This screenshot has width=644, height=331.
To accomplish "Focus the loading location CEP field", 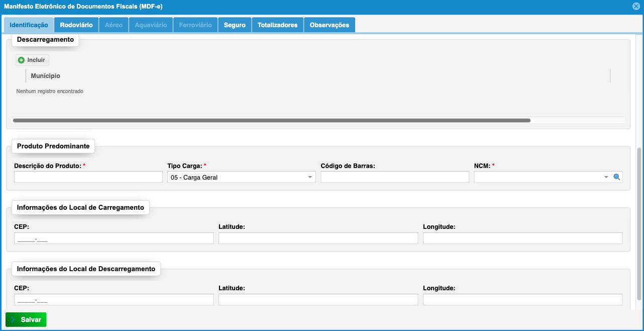I will (x=114, y=238).
